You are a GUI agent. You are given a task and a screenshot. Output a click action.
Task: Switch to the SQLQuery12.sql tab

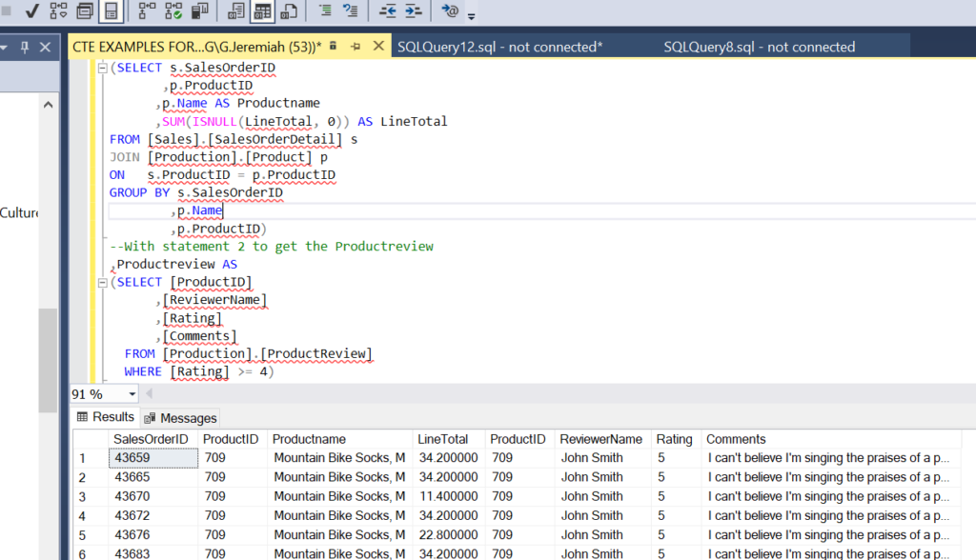[499, 47]
